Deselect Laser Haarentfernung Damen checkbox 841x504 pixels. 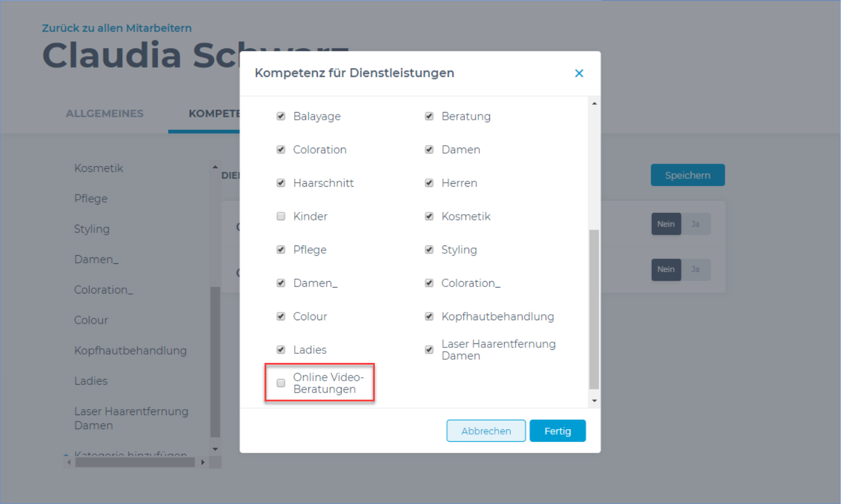429,350
